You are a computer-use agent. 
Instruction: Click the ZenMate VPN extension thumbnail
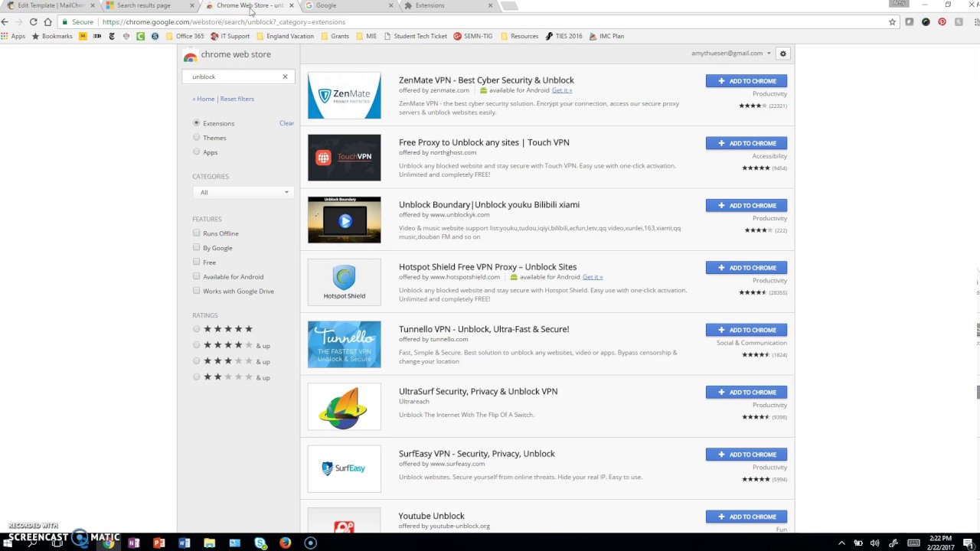pos(344,96)
